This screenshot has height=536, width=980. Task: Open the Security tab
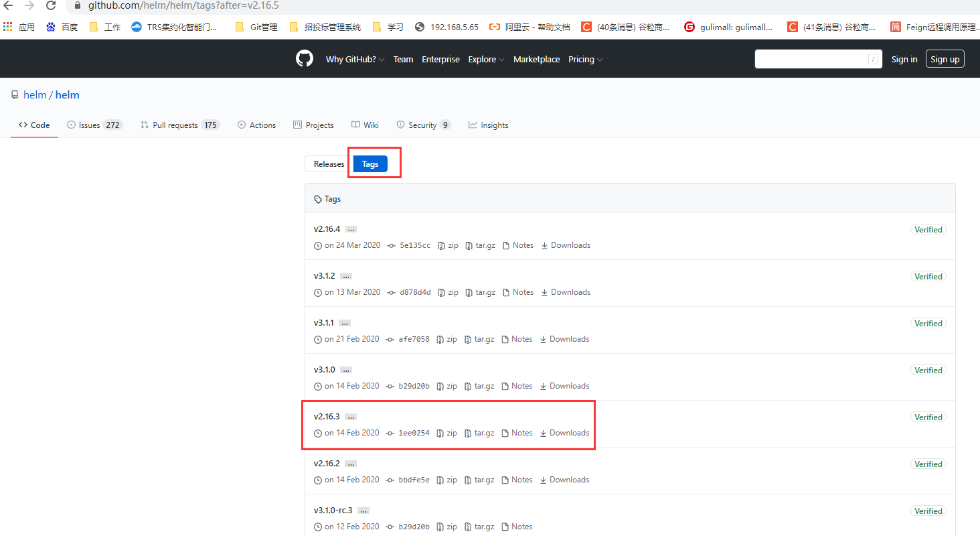423,125
